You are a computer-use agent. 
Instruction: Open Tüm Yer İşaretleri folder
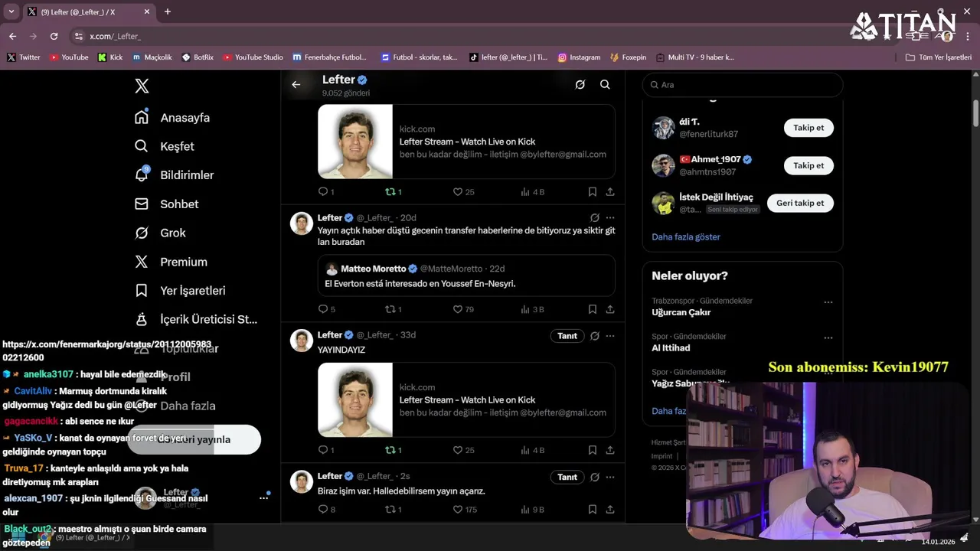938,57
